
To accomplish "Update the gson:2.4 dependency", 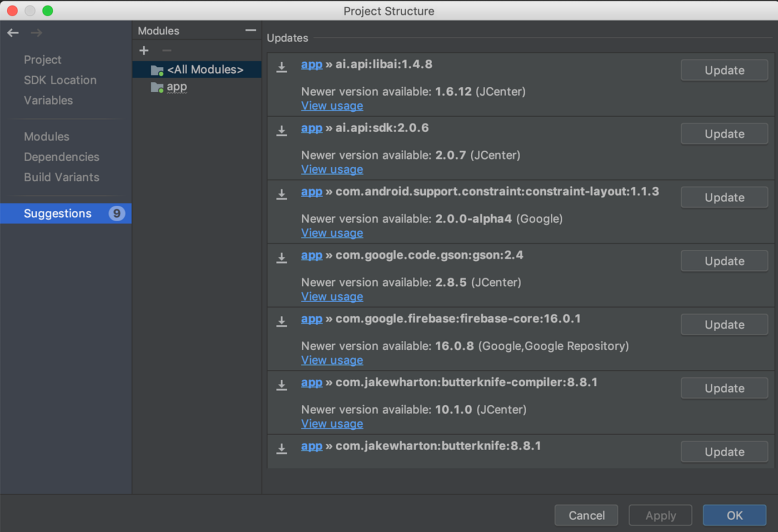I will click(x=724, y=261).
